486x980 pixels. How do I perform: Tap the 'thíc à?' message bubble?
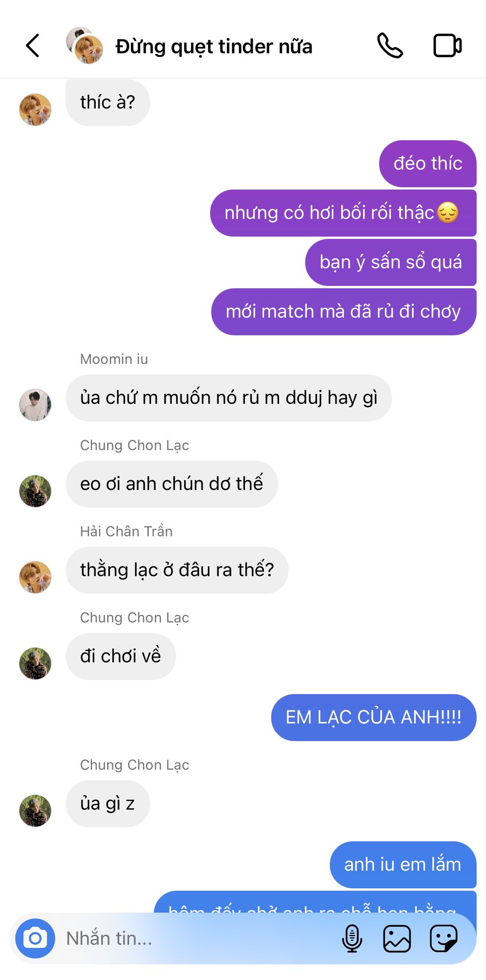coord(108,102)
